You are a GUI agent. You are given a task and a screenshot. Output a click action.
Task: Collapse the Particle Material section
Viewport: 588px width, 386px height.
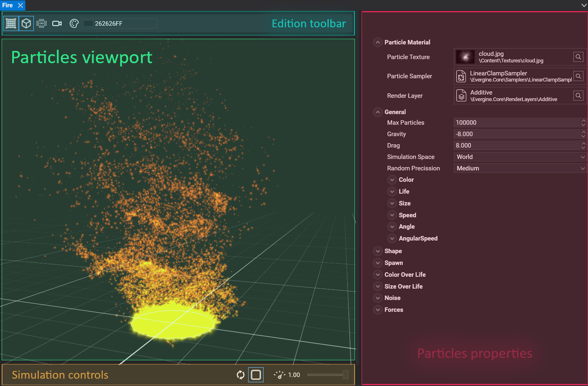(378, 42)
